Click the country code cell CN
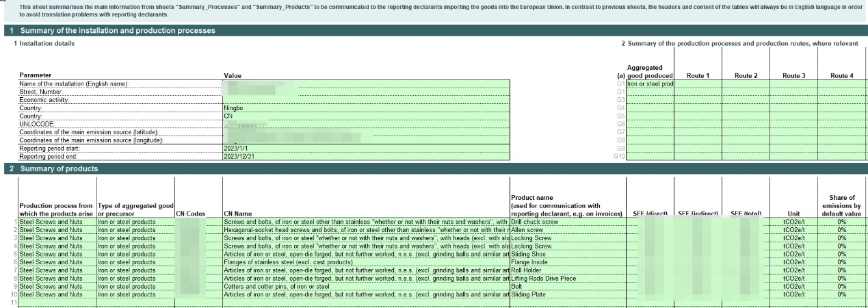 click(228, 116)
